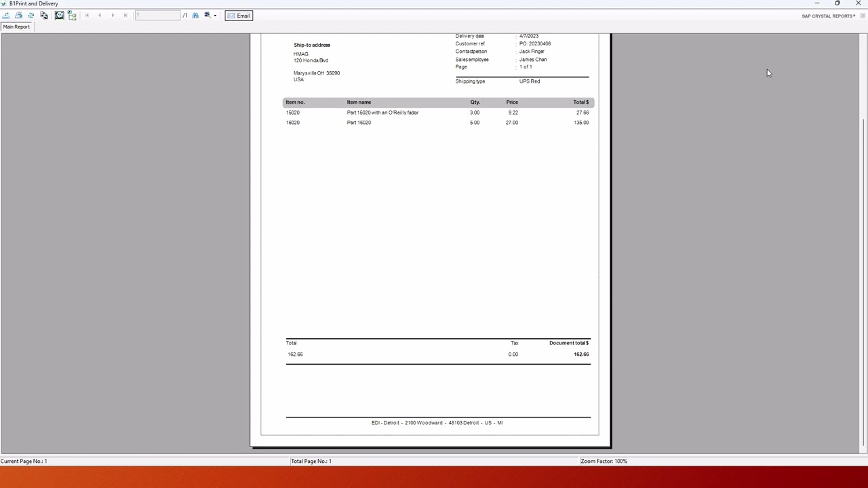The image size is (868, 488).
Task: Click the "1 of 1" page value
Action: 526,67
